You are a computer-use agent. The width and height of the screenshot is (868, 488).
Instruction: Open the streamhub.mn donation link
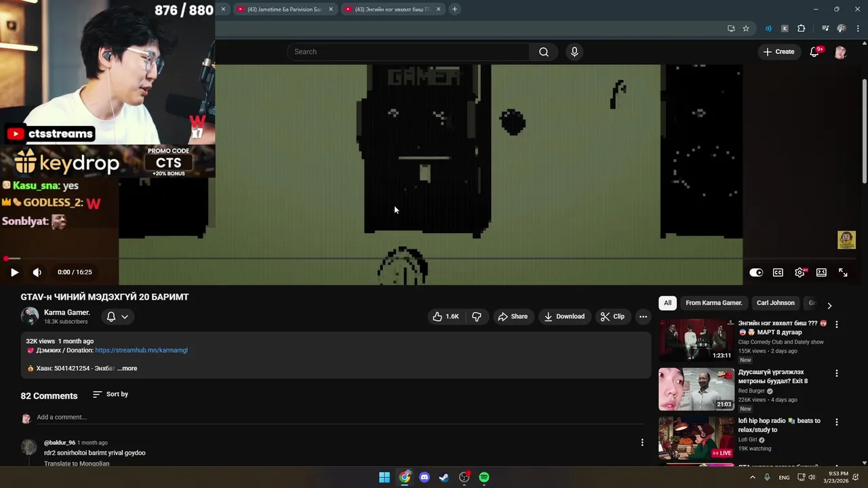(x=141, y=350)
